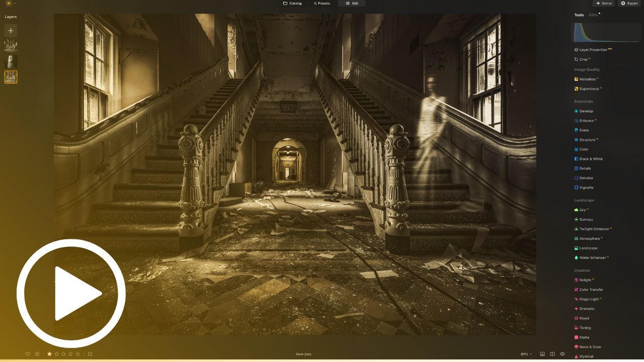Open the 81% zoom level dropdown
The height and width of the screenshot is (362, 644).
click(x=525, y=353)
